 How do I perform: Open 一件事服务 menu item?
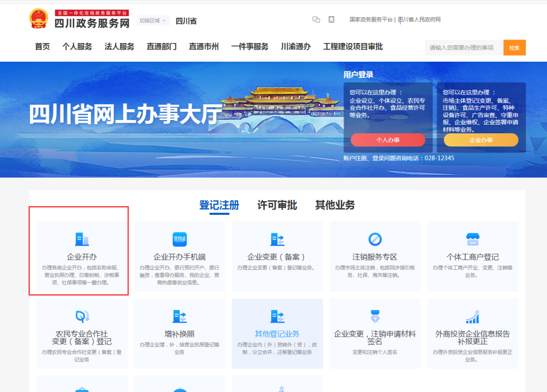(x=250, y=47)
